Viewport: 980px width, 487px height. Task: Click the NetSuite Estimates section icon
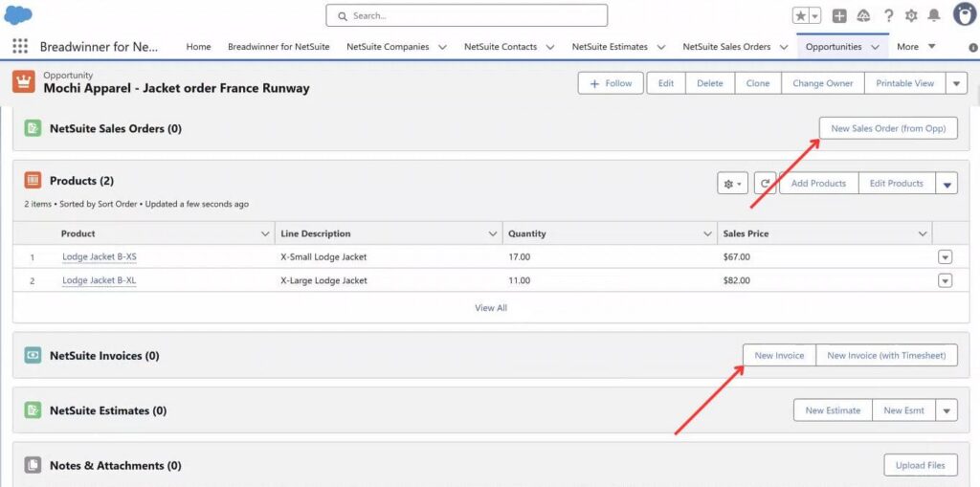33,410
